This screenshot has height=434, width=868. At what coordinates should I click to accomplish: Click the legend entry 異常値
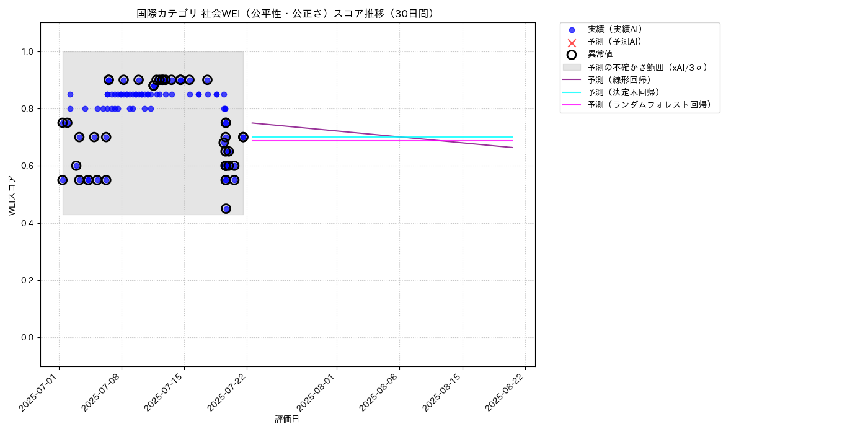600,55
